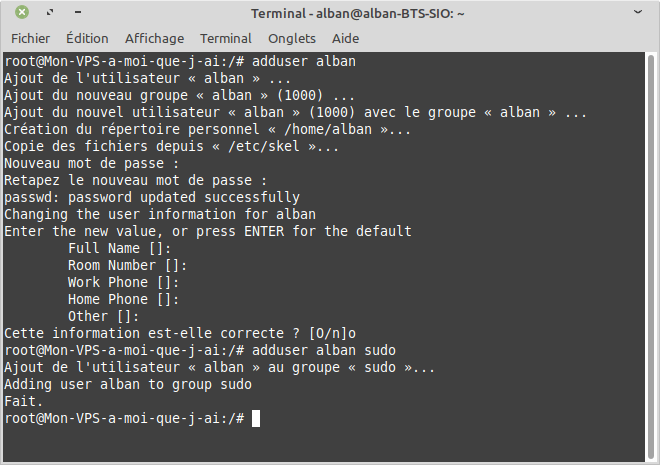Viewport: 660px width, 465px height.
Task: Expand the title bar chevron menu
Action: click(638, 12)
